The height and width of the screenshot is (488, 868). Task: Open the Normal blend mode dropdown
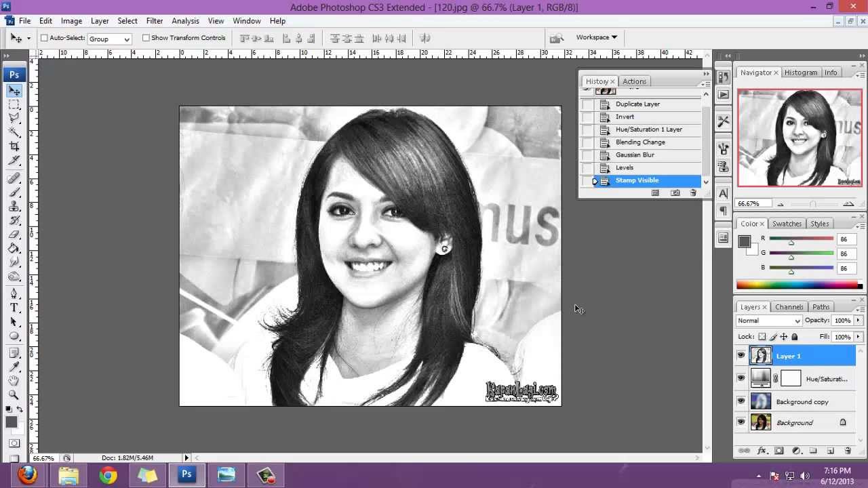coord(769,321)
